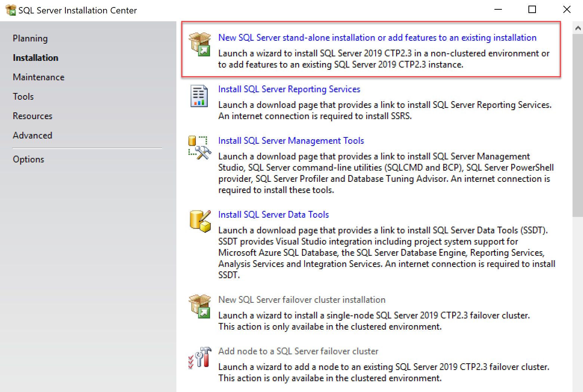Click the Management Tools hammer icon

click(200, 147)
